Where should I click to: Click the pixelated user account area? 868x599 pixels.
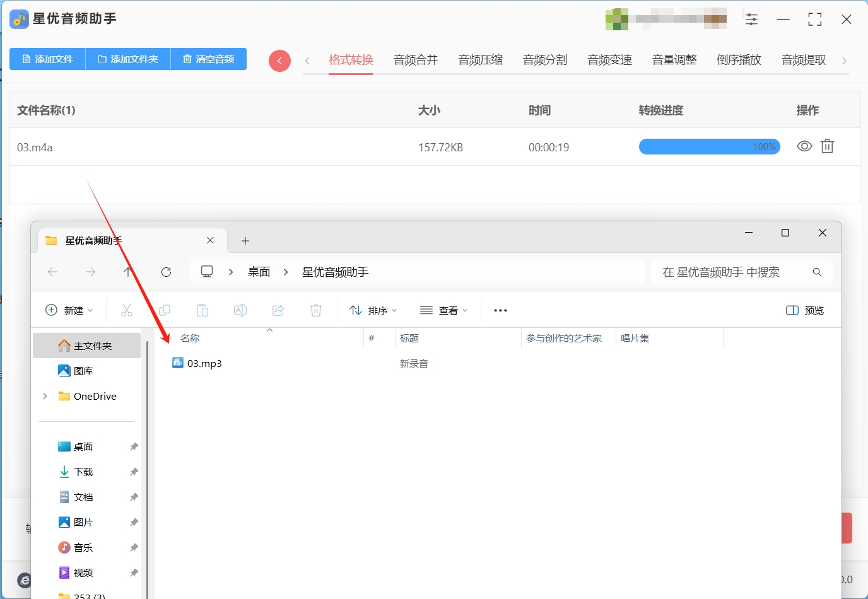666,19
